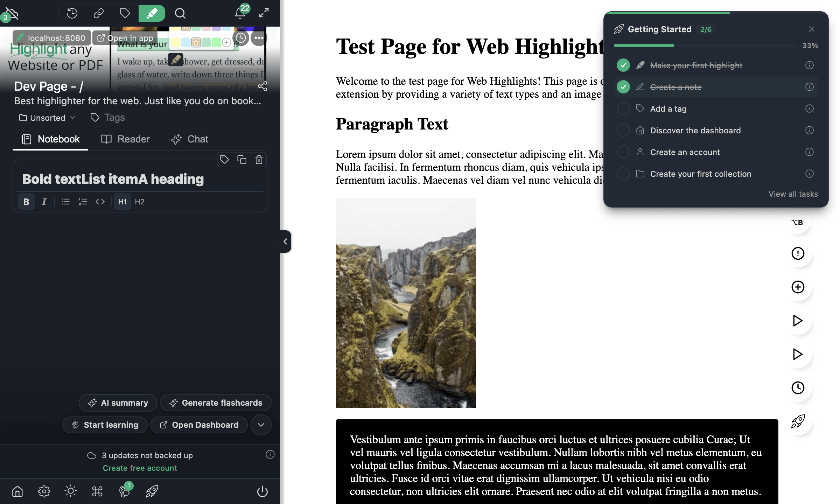Check the Discover the dashboard task circle

coord(623,130)
